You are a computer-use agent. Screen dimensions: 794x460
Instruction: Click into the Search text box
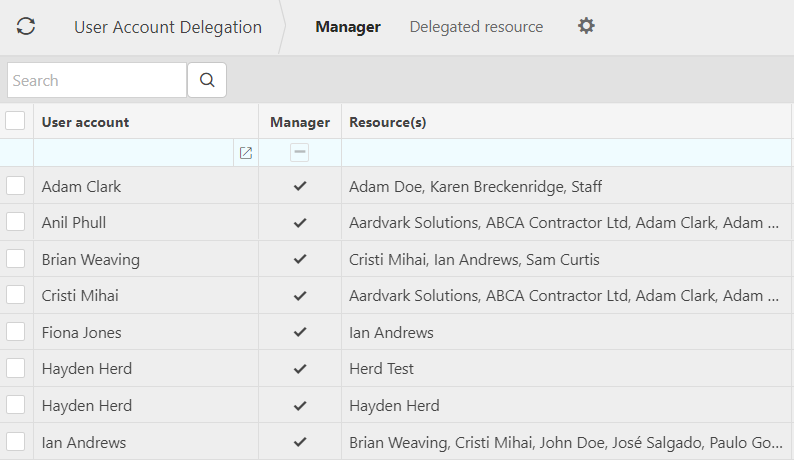click(x=96, y=80)
